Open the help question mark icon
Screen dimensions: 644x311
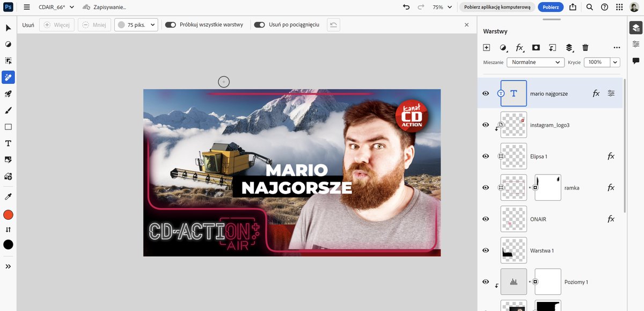point(604,7)
